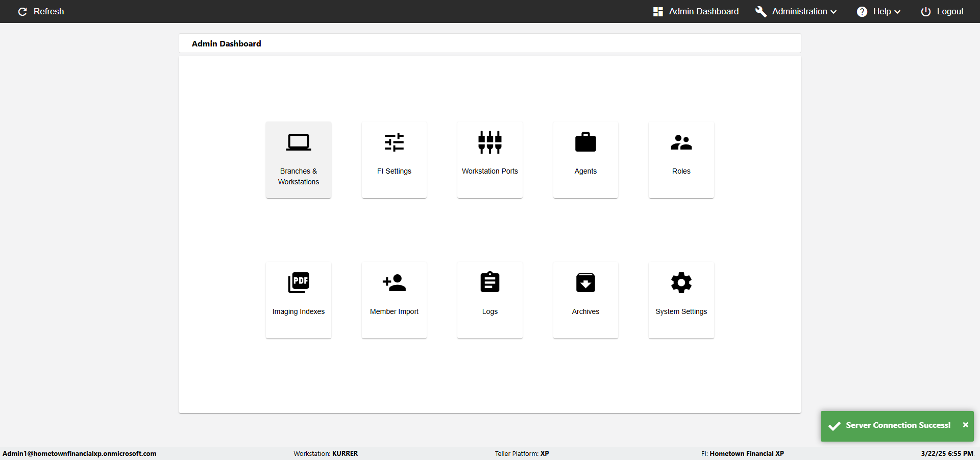The width and height of the screenshot is (980, 460).
Task: Click the Workstation Ports label
Action: pos(490,171)
